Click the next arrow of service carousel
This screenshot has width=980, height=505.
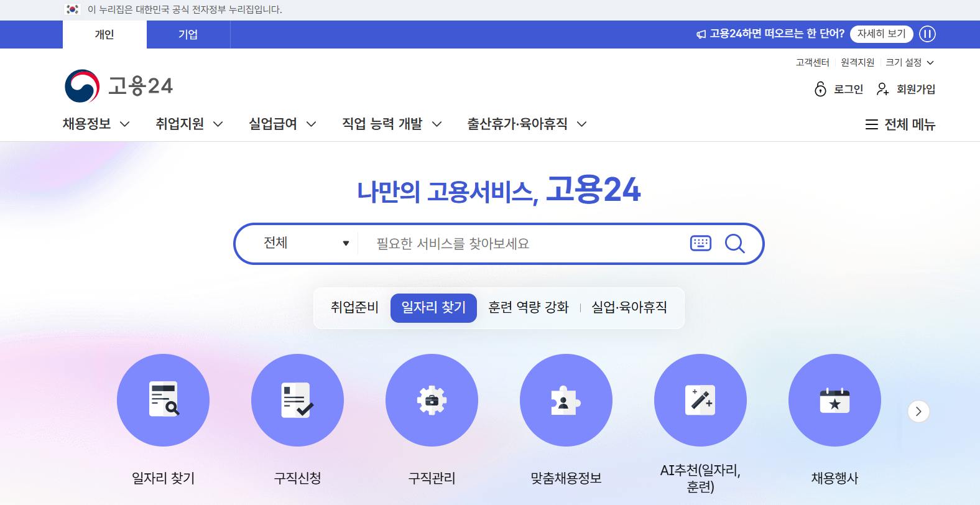918,411
